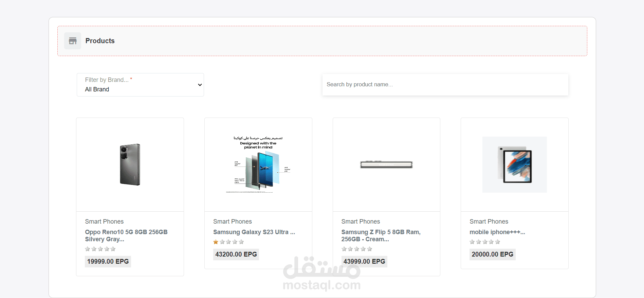644x298 pixels.
Task: Click the store icon beside Products
Action: (x=73, y=41)
